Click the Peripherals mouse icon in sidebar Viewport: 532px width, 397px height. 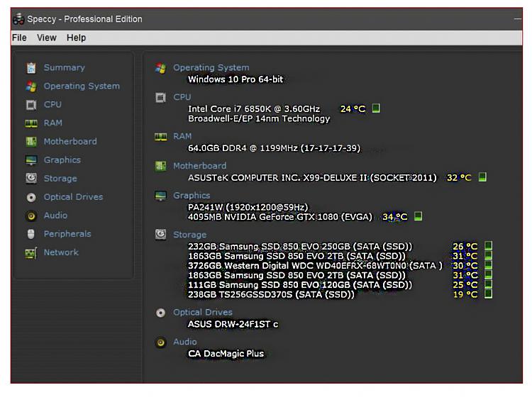click(31, 234)
